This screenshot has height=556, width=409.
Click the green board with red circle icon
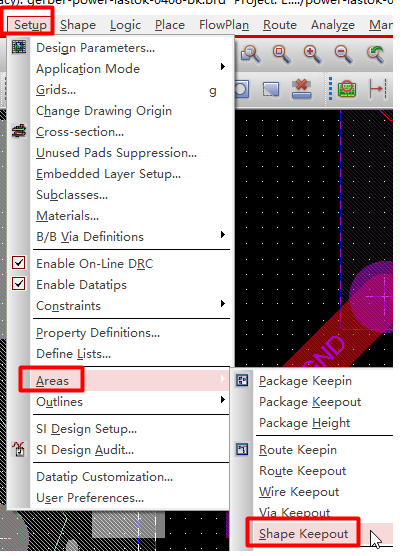tap(347, 89)
